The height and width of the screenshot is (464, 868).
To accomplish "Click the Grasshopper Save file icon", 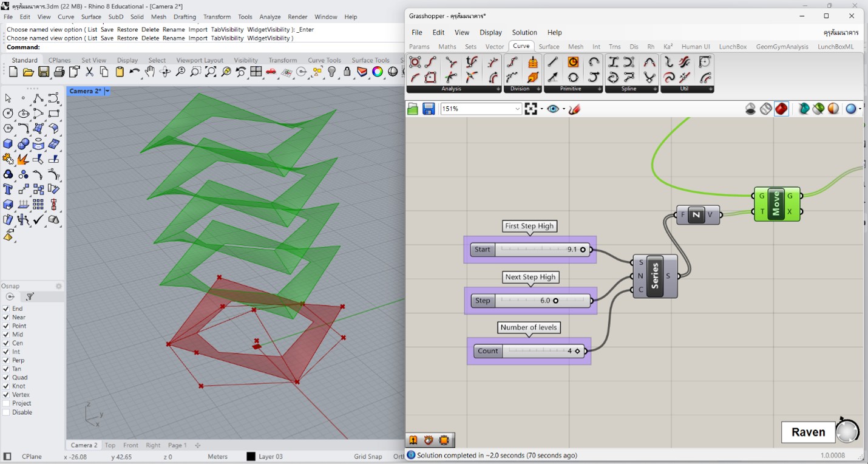I will 429,109.
